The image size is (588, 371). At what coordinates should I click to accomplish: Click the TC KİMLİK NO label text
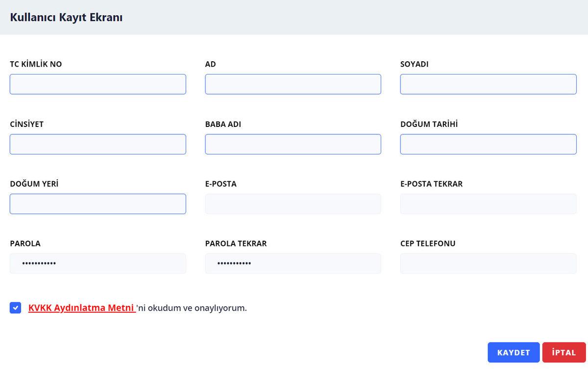point(36,64)
